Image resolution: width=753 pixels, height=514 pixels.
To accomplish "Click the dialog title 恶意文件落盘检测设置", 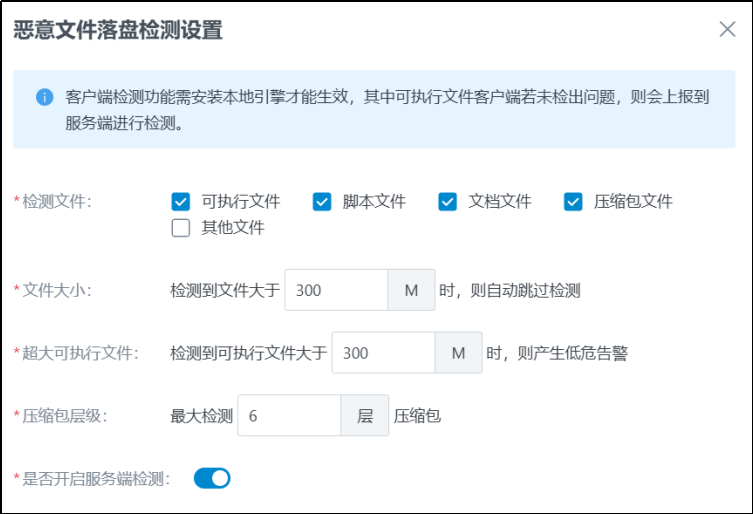I will (x=118, y=30).
